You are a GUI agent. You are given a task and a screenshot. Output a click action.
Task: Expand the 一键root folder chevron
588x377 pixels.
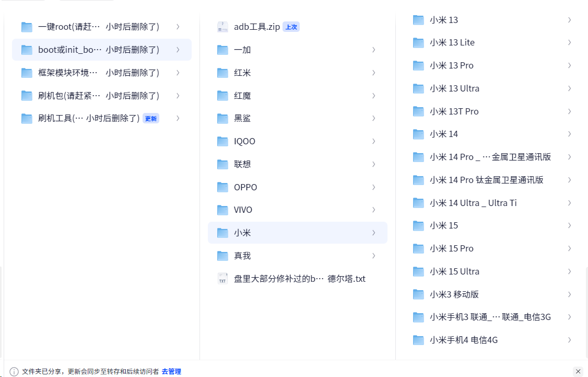(x=178, y=27)
